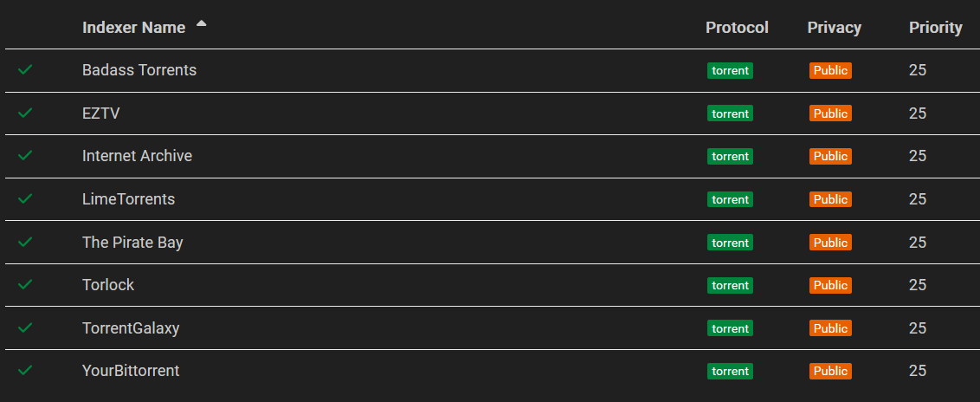Click the Torlock enabled check icon
The image size is (980, 402).
click(x=25, y=284)
